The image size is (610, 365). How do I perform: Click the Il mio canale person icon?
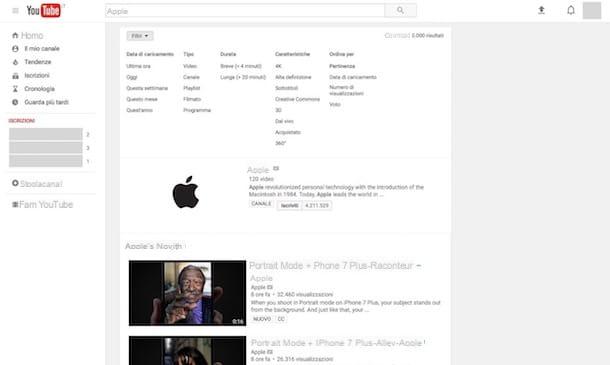[x=15, y=49]
